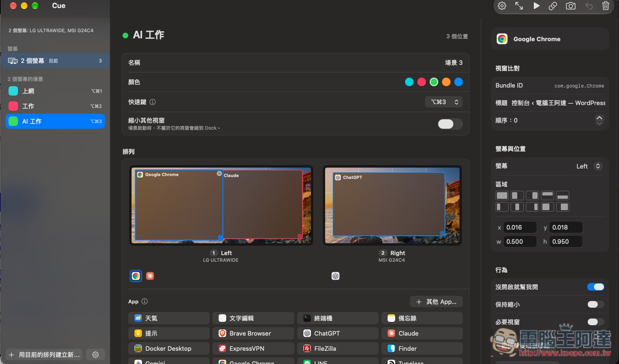Open settings via the top toolbar gear icon
Image resolution: width=619 pixels, height=364 pixels.
502,6
